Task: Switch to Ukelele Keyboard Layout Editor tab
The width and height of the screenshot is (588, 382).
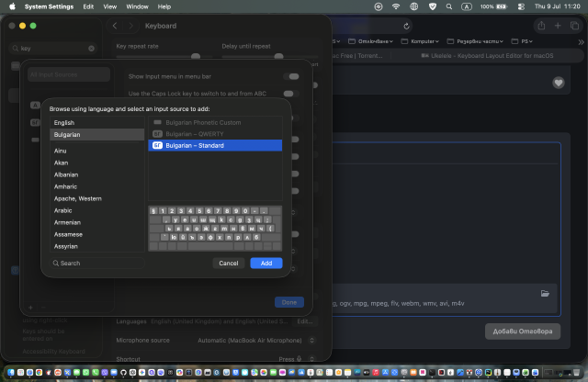Action: pyautogui.click(x=487, y=55)
